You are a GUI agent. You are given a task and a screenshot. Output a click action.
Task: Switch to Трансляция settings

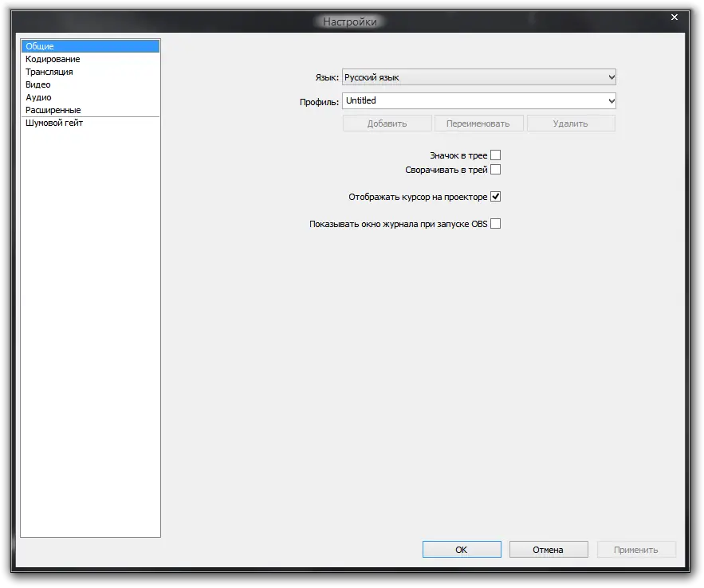(90, 72)
